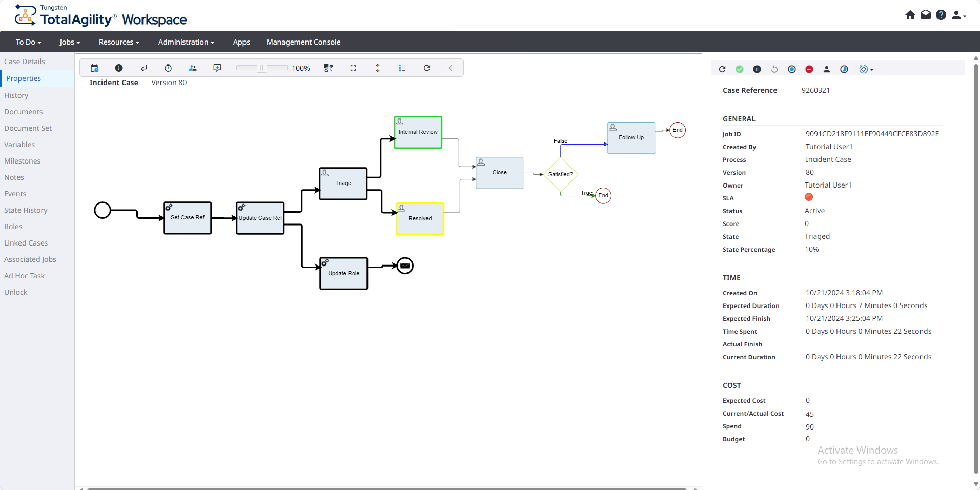Click the home icon in top right

(x=910, y=15)
